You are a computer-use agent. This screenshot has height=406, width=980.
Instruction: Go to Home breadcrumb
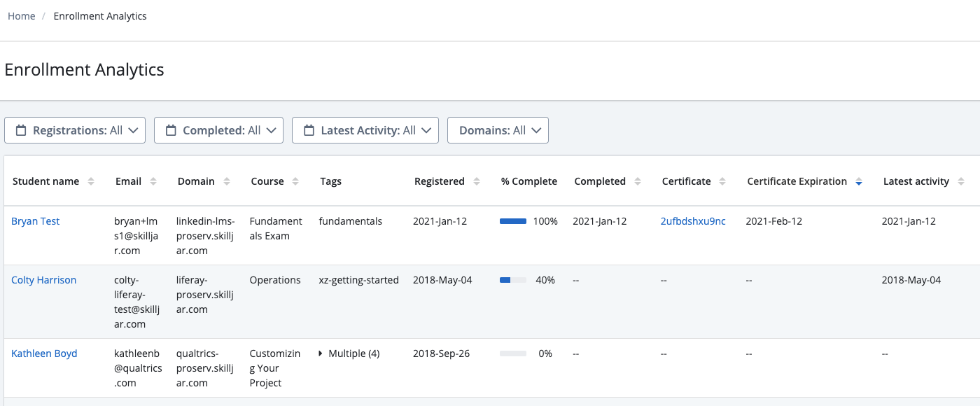(22, 16)
